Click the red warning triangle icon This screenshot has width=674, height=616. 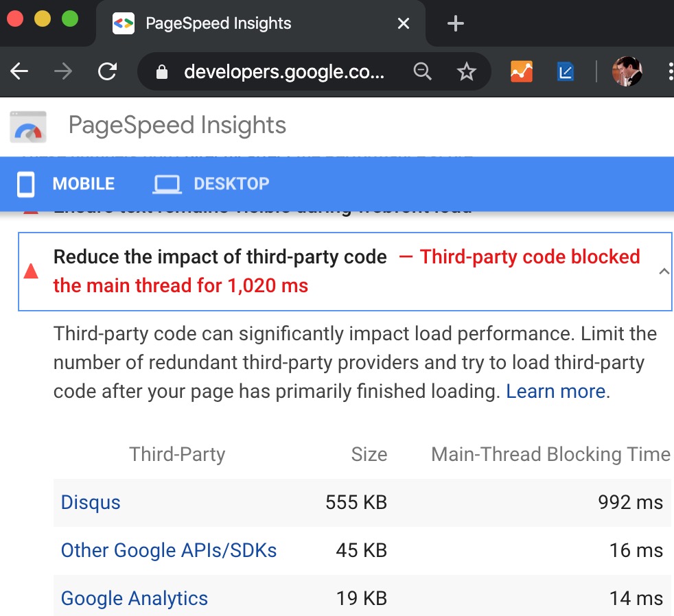(x=31, y=272)
